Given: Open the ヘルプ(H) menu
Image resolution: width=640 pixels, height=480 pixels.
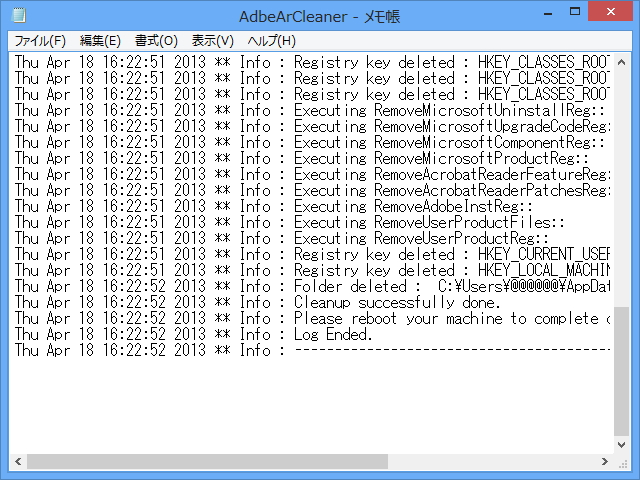Looking at the screenshot, I should tap(271, 41).
